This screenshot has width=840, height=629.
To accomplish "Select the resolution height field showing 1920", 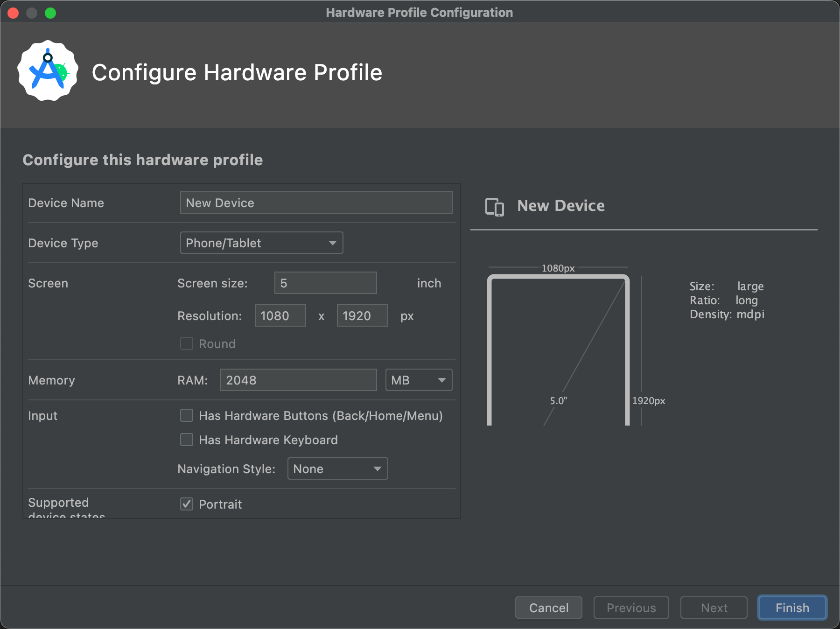I will tap(362, 315).
